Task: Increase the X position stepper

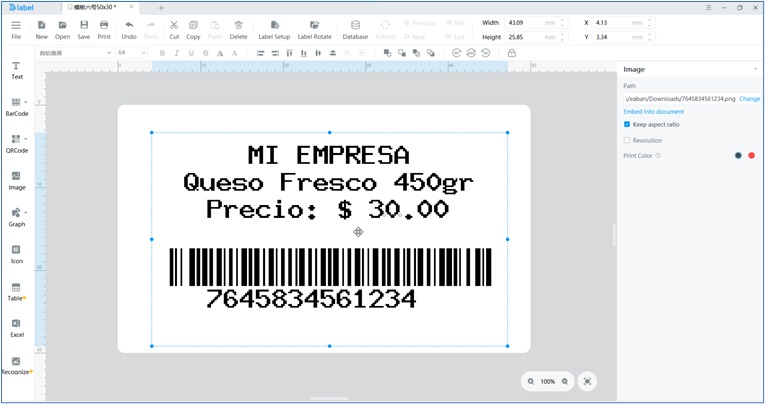Action: click(x=650, y=20)
